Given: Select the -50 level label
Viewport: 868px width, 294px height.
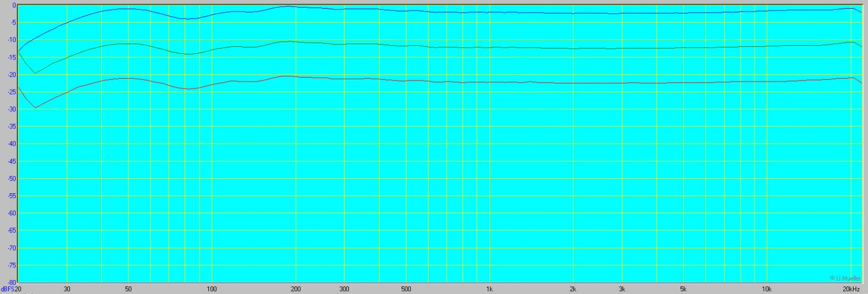Looking at the screenshot, I should (x=10, y=179).
